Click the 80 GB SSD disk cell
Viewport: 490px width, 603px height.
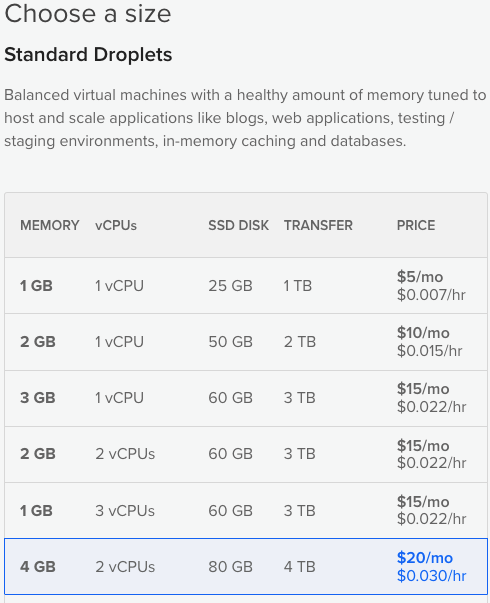pyautogui.click(x=230, y=567)
